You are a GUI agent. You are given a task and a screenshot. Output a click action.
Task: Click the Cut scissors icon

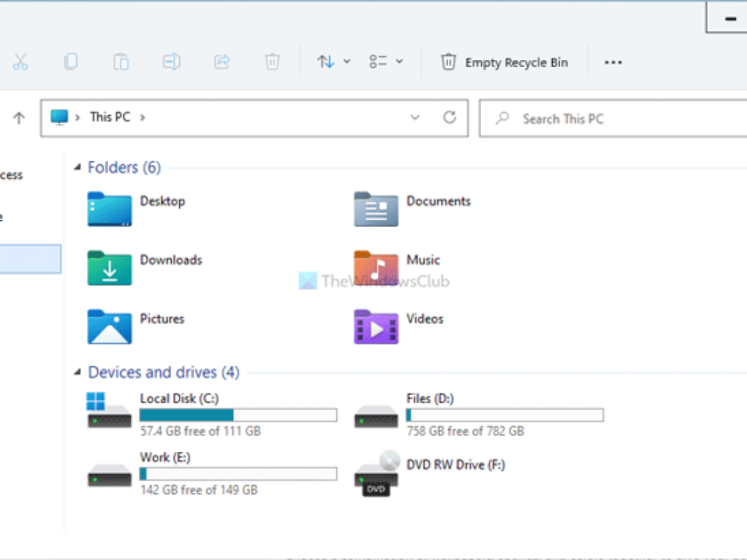[x=21, y=62]
